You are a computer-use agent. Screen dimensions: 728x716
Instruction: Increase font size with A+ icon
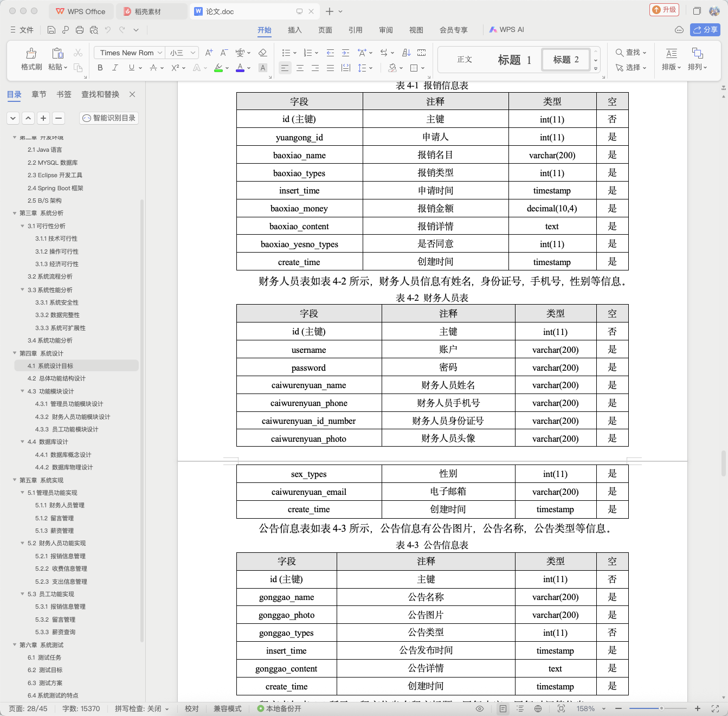[x=209, y=53]
